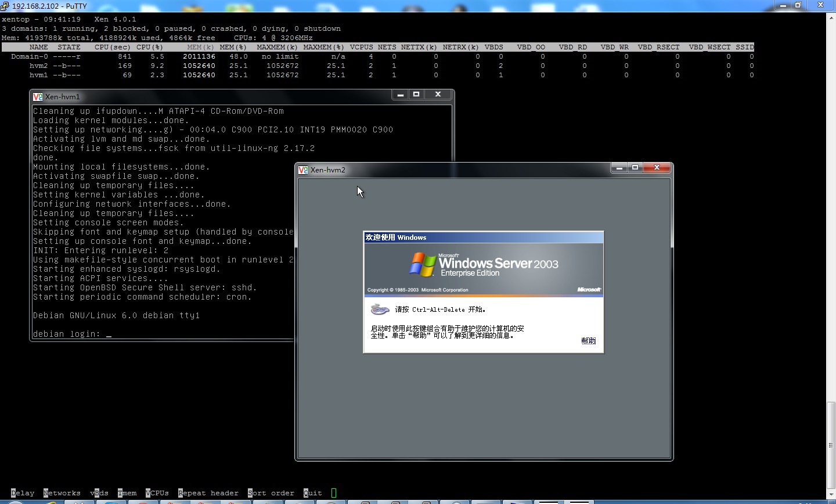Image resolution: width=836 pixels, height=504 pixels.
Task: Click the MAXMEM(k) column header
Action: click(278, 47)
